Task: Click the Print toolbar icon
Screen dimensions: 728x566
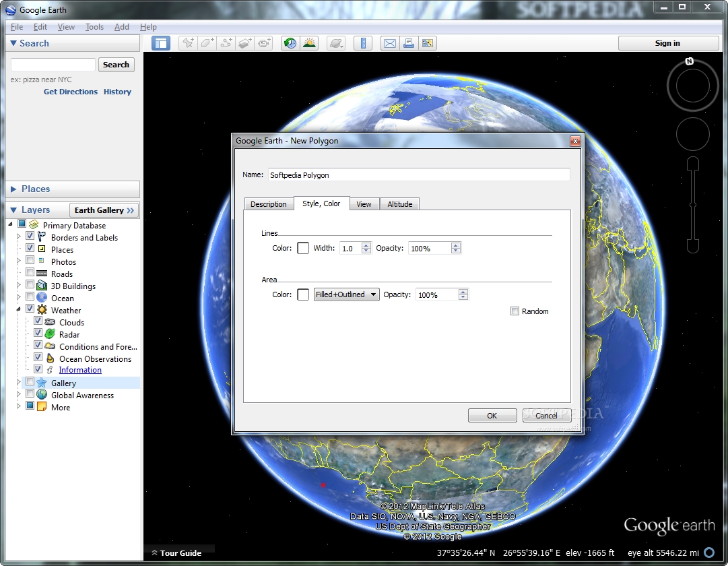Action: pyautogui.click(x=409, y=43)
